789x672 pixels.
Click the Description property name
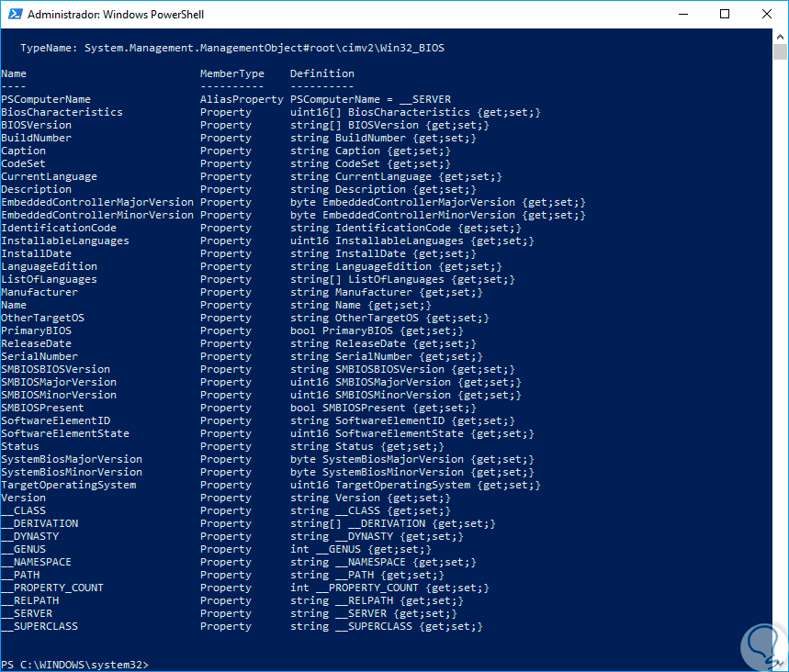pyautogui.click(x=36, y=190)
